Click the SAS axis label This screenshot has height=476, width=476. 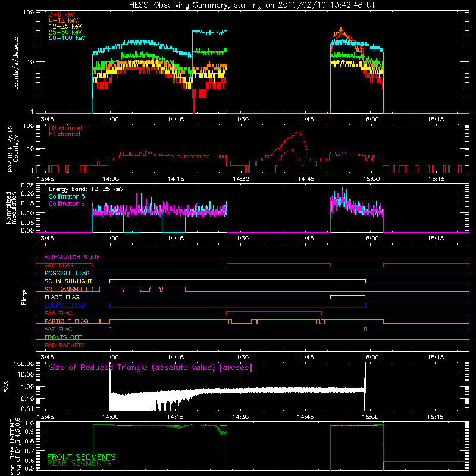tap(7, 386)
